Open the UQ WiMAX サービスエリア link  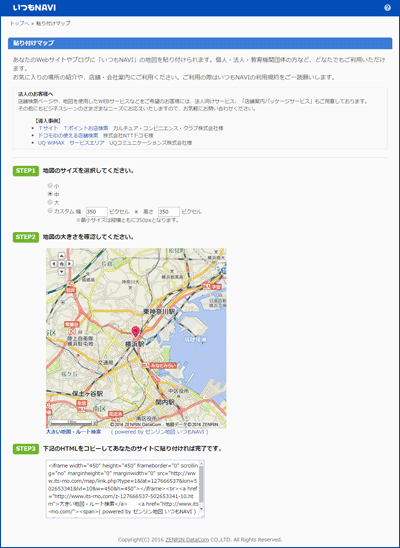(71, 143)
